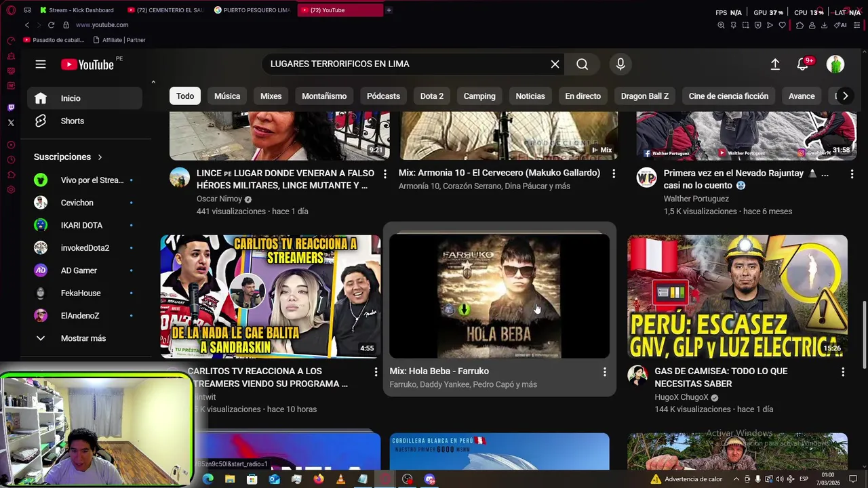
Task: Select the Mixes filter chip
Action: 271,96
